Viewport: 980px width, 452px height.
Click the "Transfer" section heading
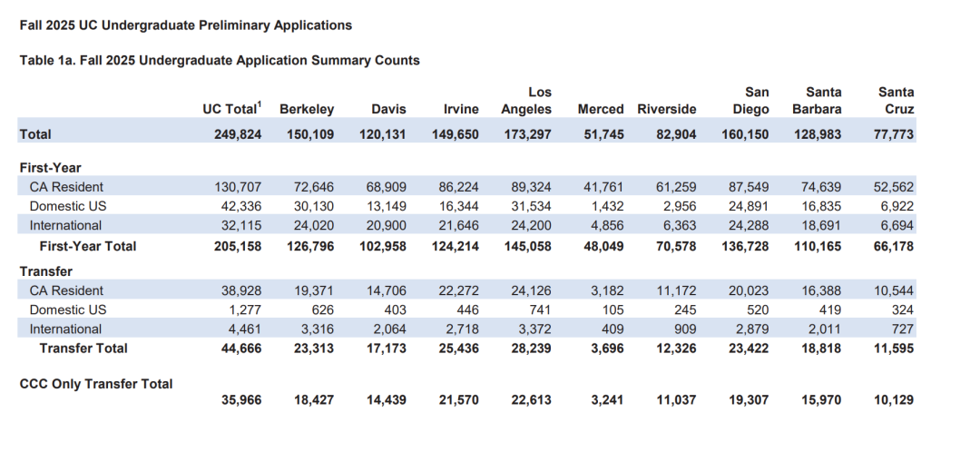tap(45, 271)
